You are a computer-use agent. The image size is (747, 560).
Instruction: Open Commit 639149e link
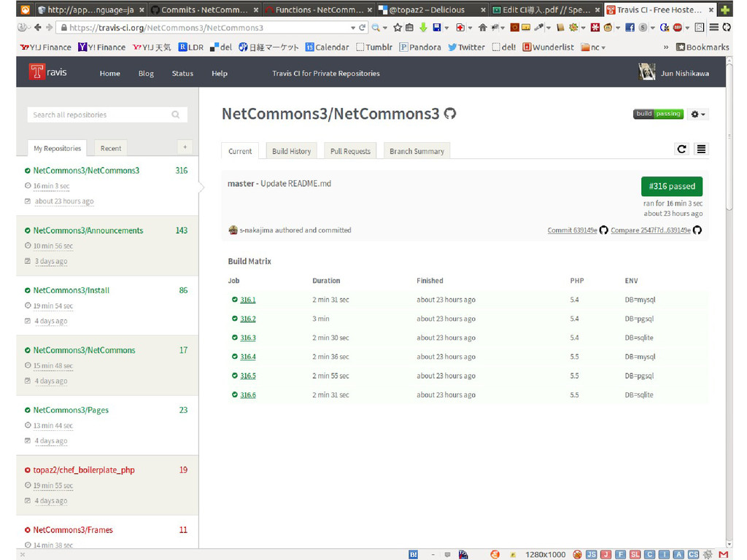pos(572,230)
